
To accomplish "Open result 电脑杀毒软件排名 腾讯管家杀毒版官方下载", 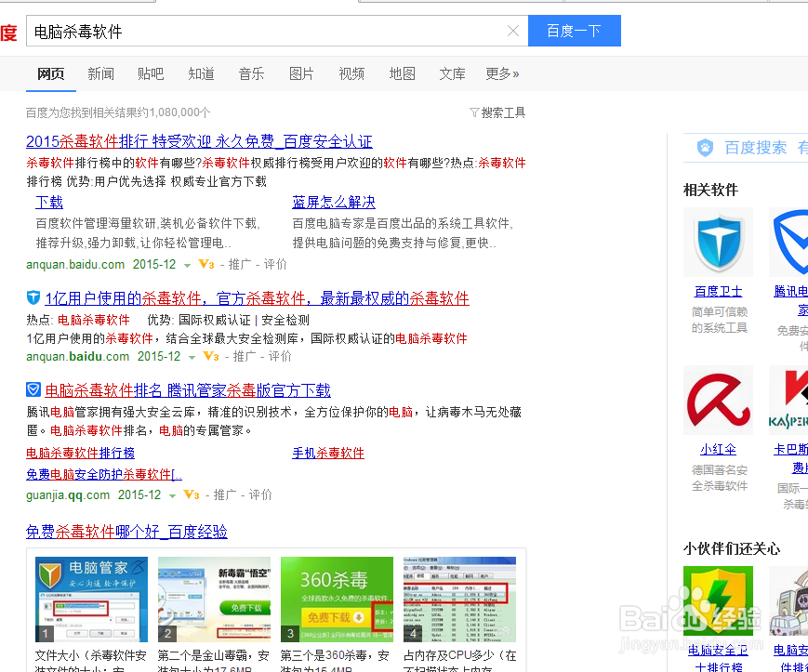I will (188, 390).
